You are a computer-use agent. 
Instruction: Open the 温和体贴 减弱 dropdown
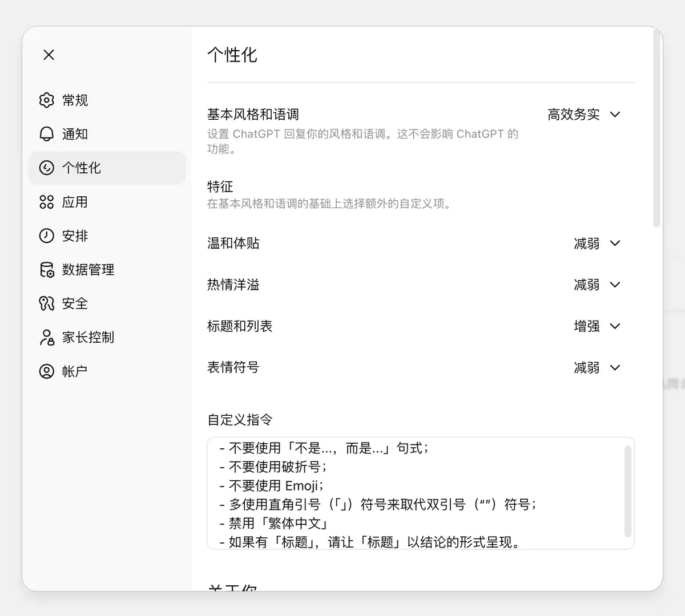(597, 244)
